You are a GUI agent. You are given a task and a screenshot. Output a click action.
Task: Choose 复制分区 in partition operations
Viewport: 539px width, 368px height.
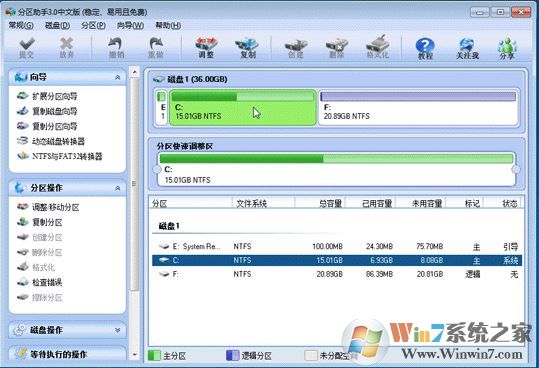[x=40, y=222]
